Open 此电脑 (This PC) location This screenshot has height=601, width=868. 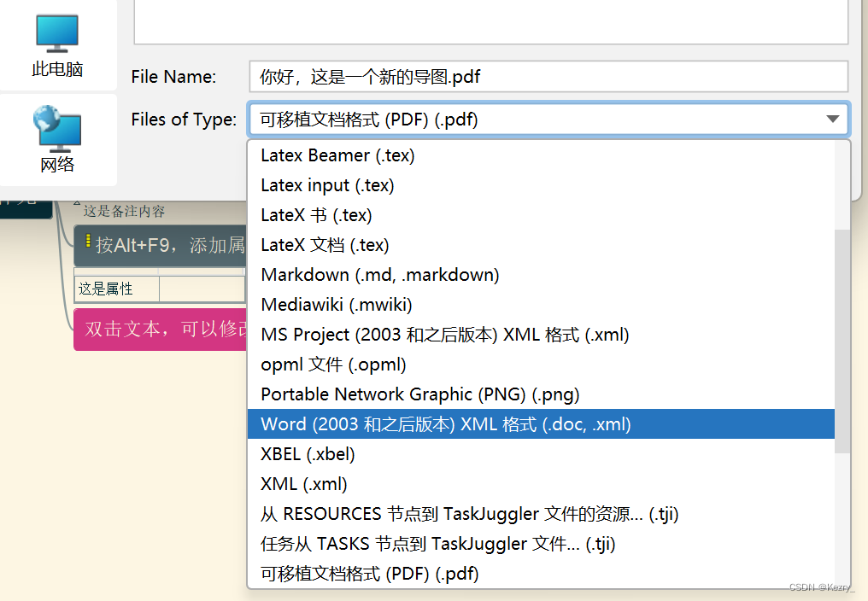click(x=57, y=46)
